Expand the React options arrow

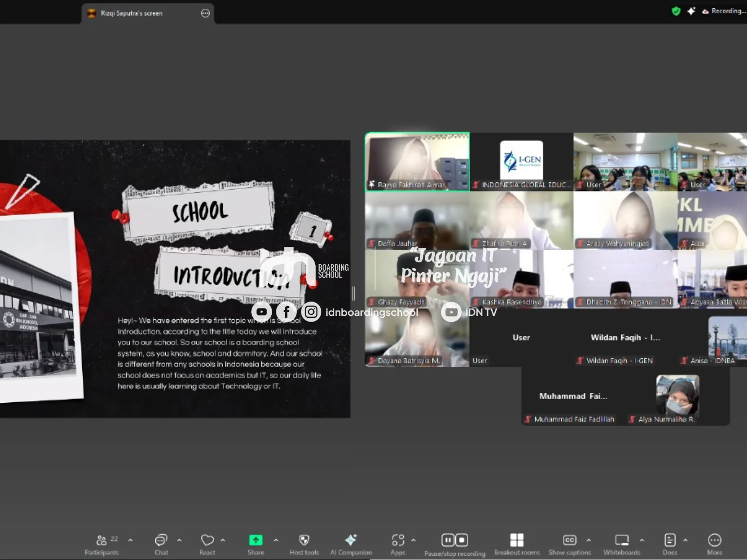pyautogui.click(x=223, y=540)
